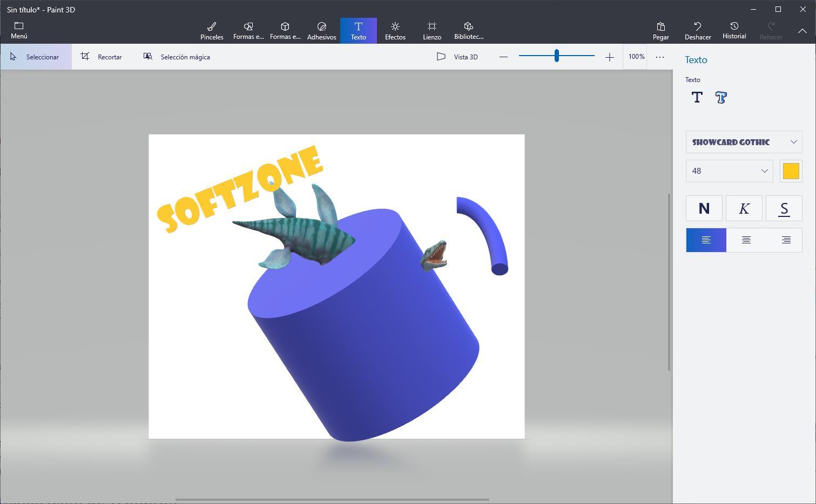Click the zoom slider handle
This screenshot has width=816, height=504.
pos(556,56)
